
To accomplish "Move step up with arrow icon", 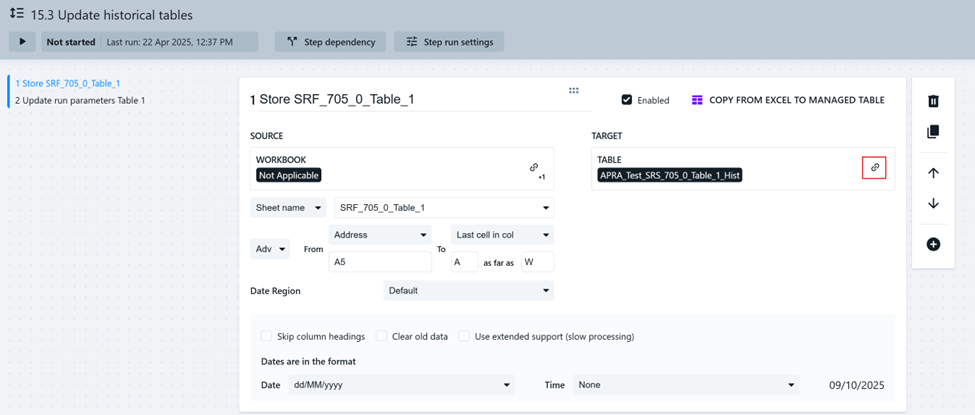I will click(x=933, y=173).
